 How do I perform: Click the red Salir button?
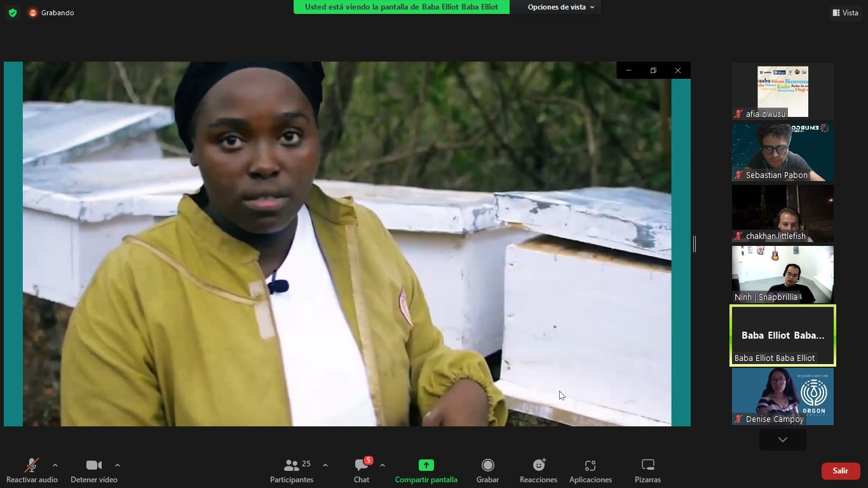[841, 471]
